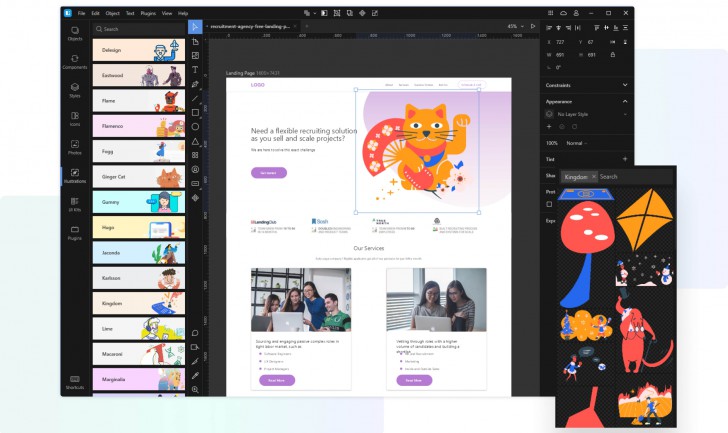Open the Edit menu
This screenshot has height=433, width=728.
[95, 13]
